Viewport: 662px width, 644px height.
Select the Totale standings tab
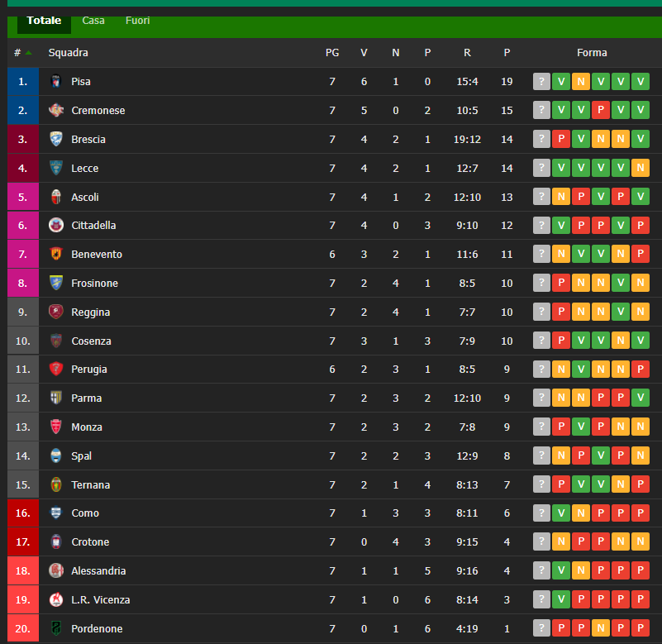tap(44, 21)
